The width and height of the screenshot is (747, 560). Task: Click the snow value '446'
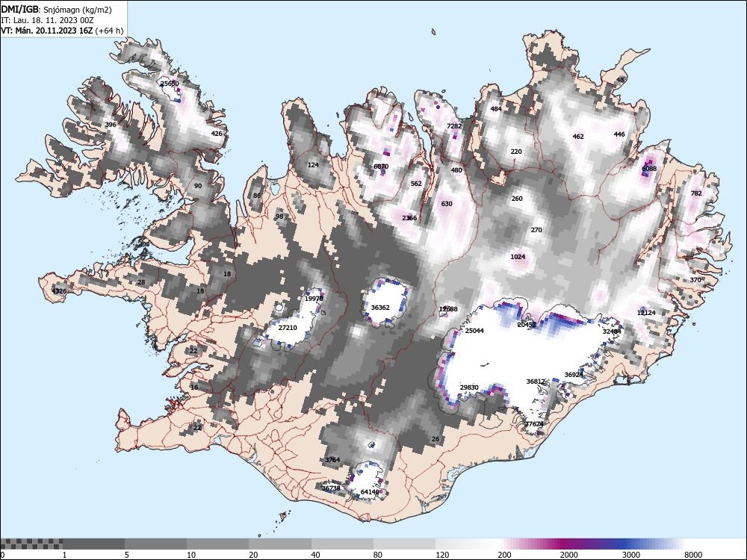tap(619, 134)
